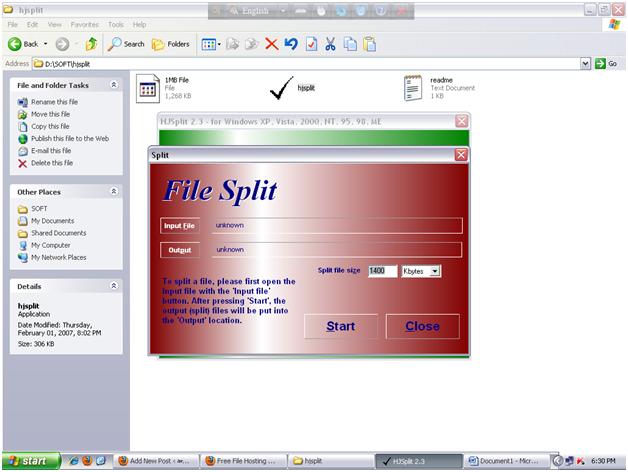Screen dimensions: 628x472
Task: Click the Input File button
Action: (x=179, y=226)
